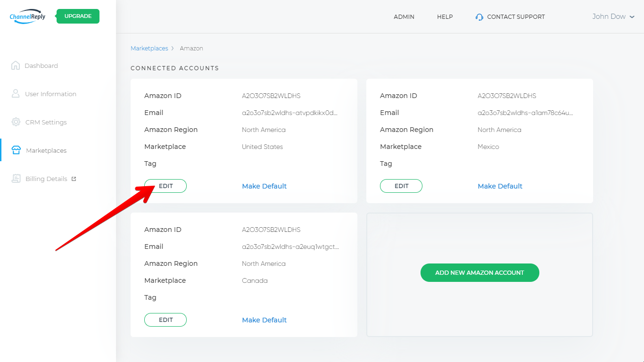Click the User Information person icon
This screenshot has height=362, width=644.
click(x=16, y=94)
